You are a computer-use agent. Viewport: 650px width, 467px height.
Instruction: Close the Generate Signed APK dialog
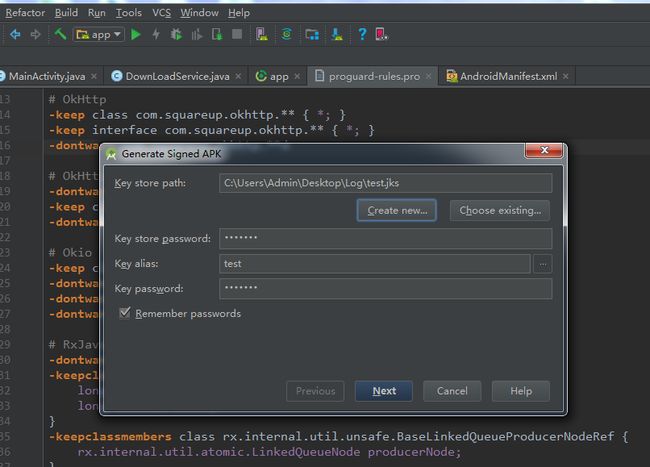544,150
